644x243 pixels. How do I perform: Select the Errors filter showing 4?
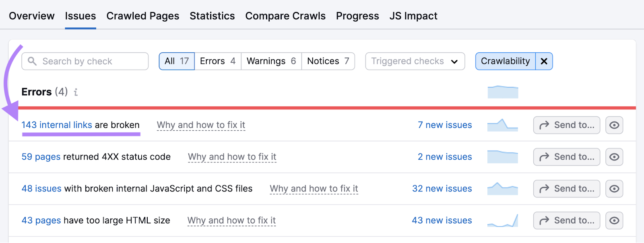click(217, 61)
